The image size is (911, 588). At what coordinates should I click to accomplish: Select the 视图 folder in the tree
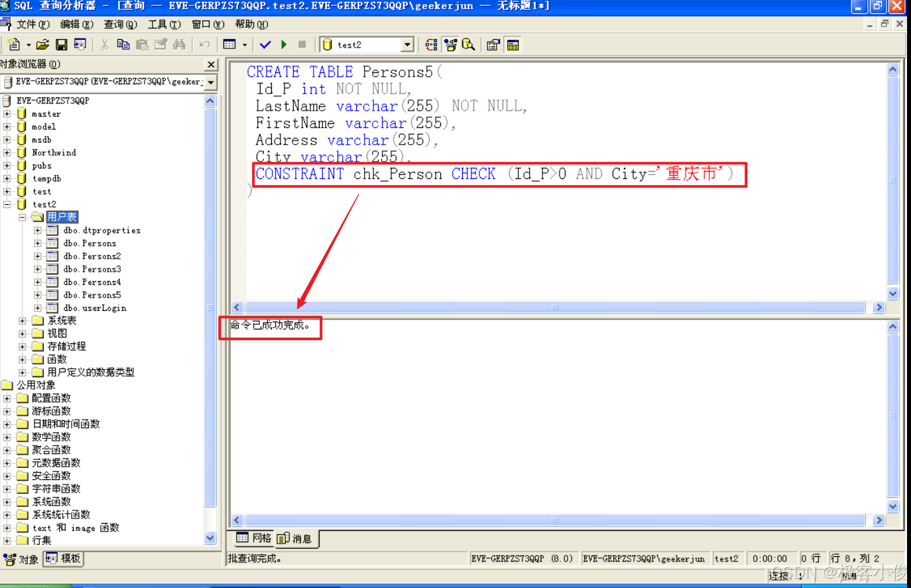[x=56, y=333]
